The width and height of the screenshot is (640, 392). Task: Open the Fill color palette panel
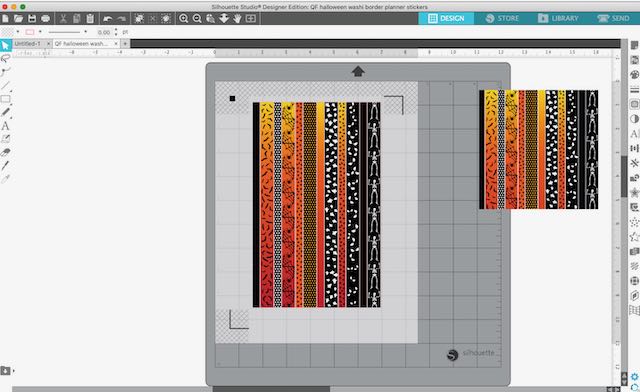click(x=634, y=75)
